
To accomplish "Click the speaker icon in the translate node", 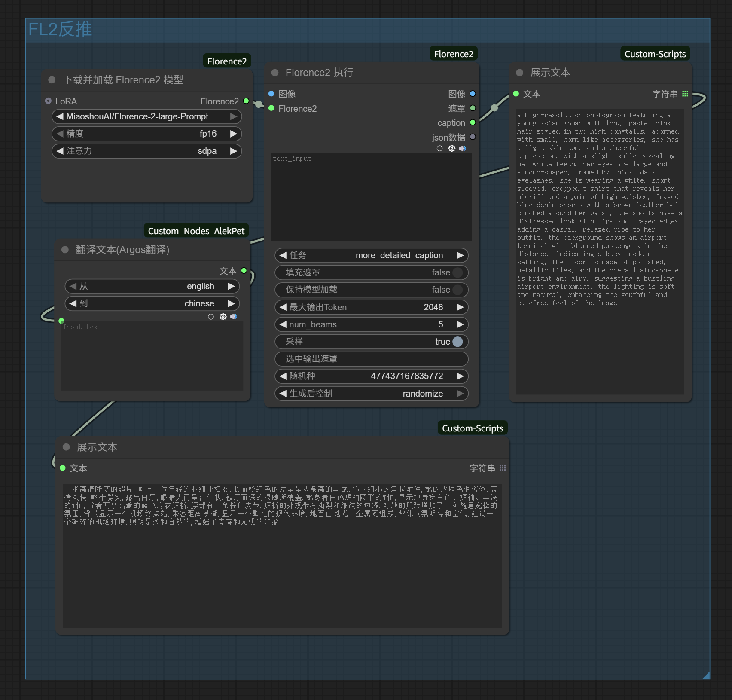I will [234, 317].
